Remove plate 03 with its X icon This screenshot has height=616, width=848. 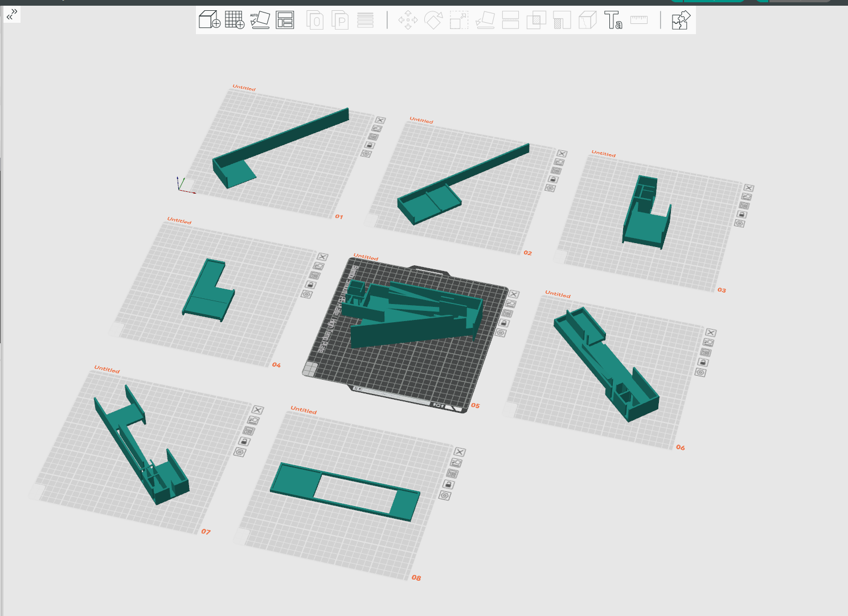[749, 188]
